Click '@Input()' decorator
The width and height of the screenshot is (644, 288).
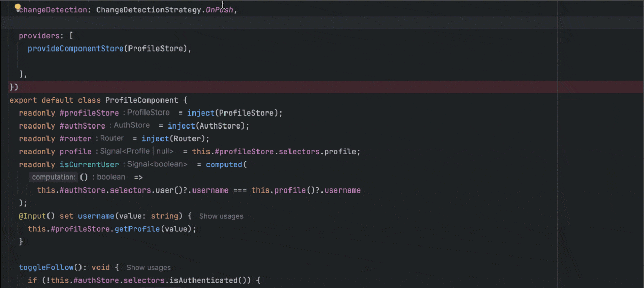(37, 216)
